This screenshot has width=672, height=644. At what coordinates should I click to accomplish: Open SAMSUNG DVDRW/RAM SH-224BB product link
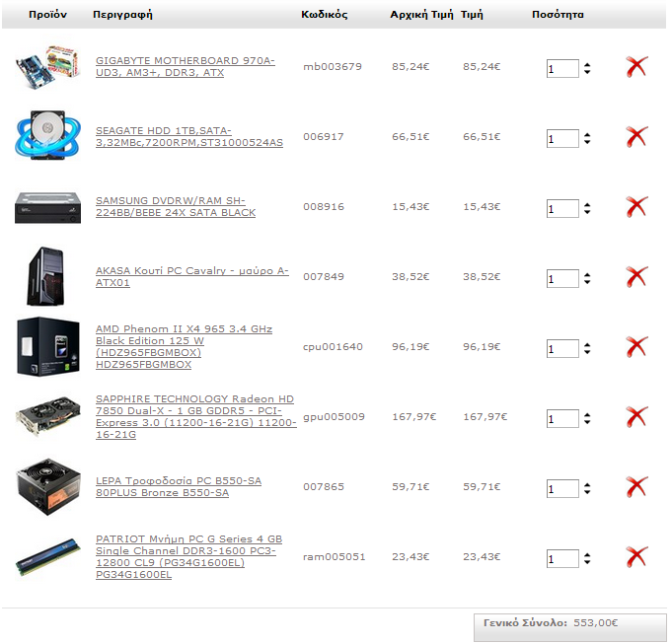tap(176, 207)
